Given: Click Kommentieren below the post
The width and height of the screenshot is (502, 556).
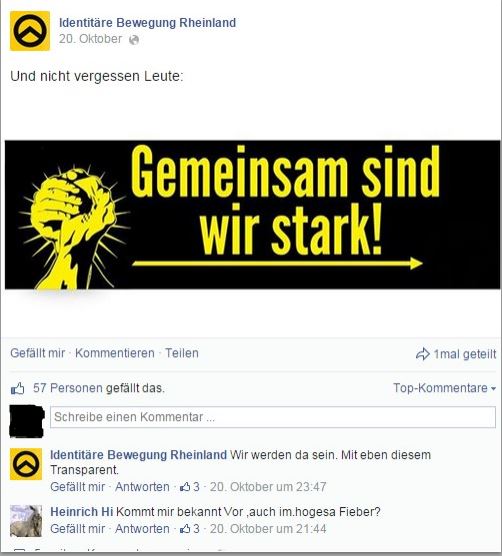Looking at the screenshot, I should click(x=115, y=353).
